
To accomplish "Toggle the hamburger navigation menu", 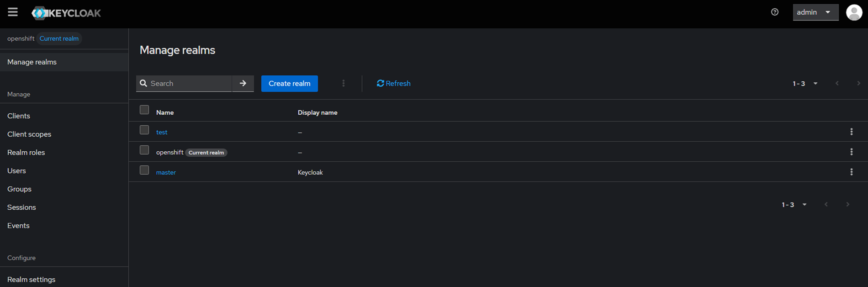I will tap(13, 12).
